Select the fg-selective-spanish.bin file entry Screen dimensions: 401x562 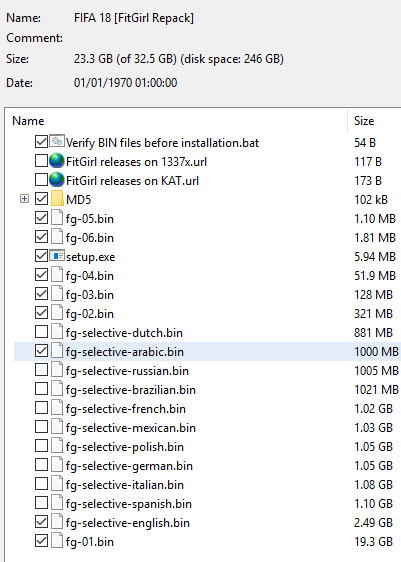click(207, 504)
